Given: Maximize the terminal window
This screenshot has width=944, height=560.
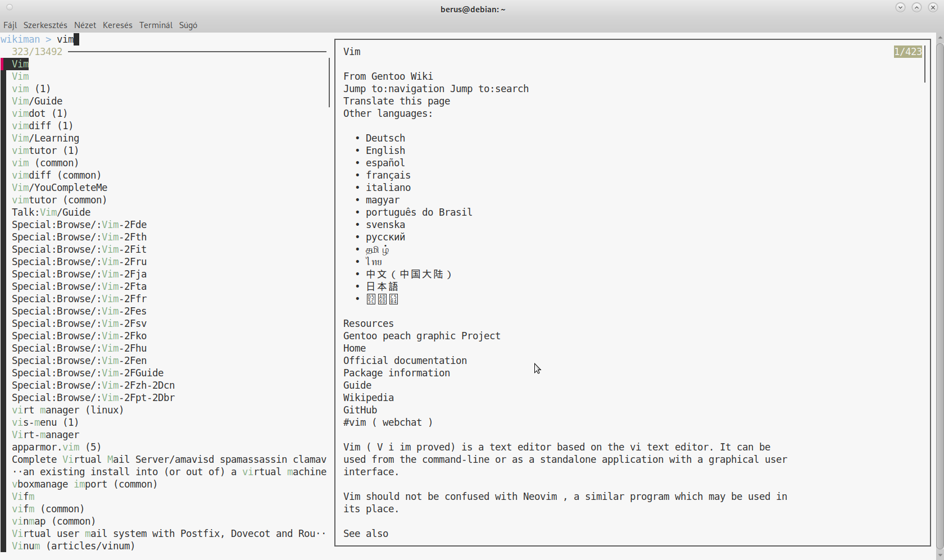Looking at the screenshot, I should [x=916, y=7].
